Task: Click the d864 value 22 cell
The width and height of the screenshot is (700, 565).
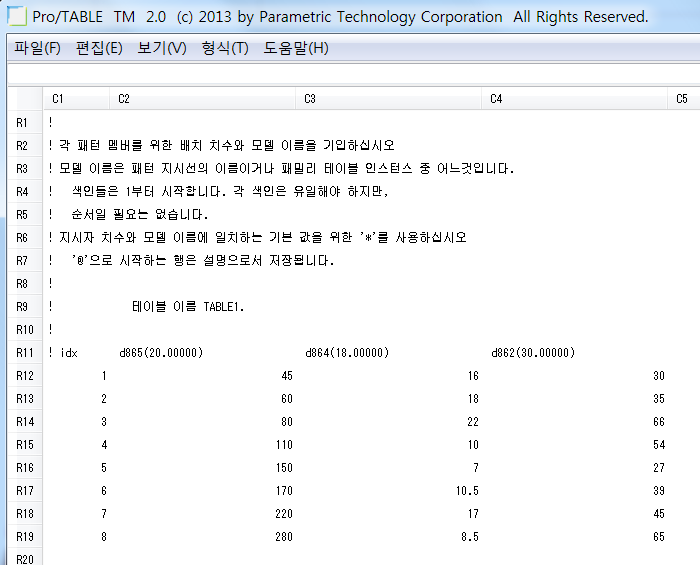Action: click(473, 422)
